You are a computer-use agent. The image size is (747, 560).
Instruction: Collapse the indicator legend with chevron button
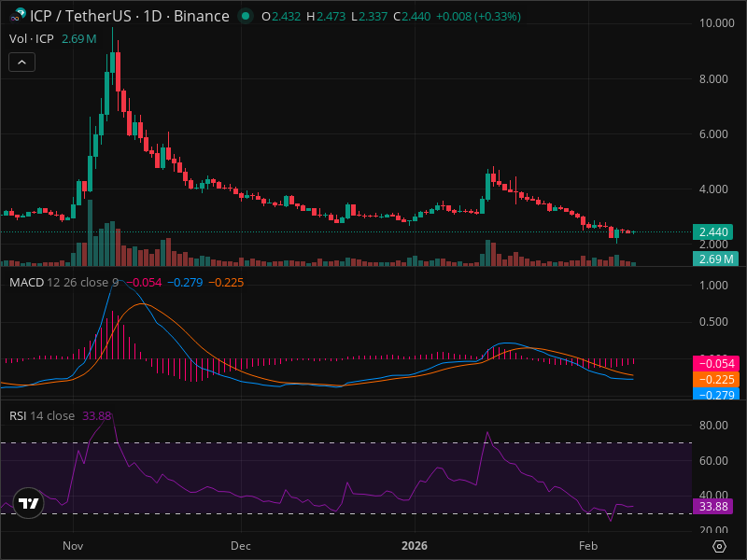(21, 63)
